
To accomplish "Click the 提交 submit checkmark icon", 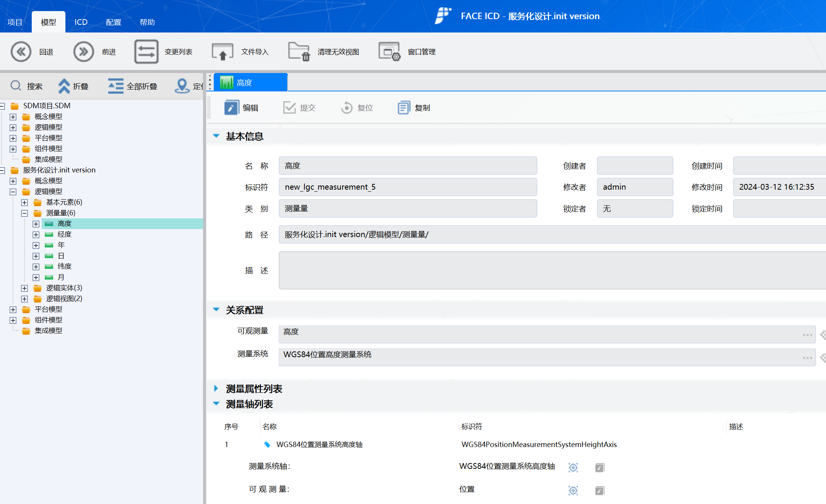I will click(x=289, y=108).
